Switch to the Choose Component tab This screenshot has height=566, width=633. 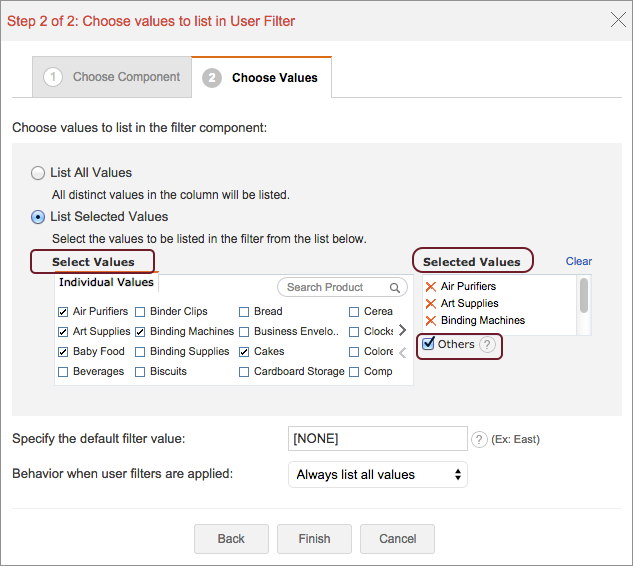point(112,77)
